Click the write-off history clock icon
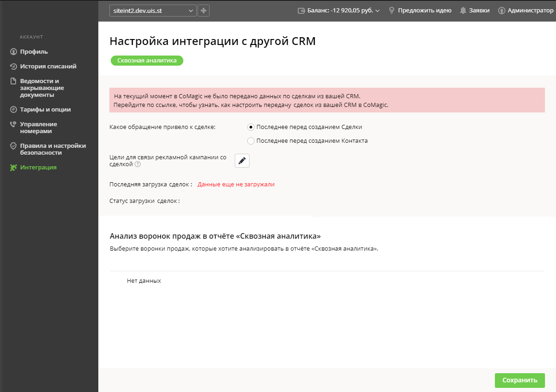This screenshot has height=392, width=556. (x=13, y=67)
